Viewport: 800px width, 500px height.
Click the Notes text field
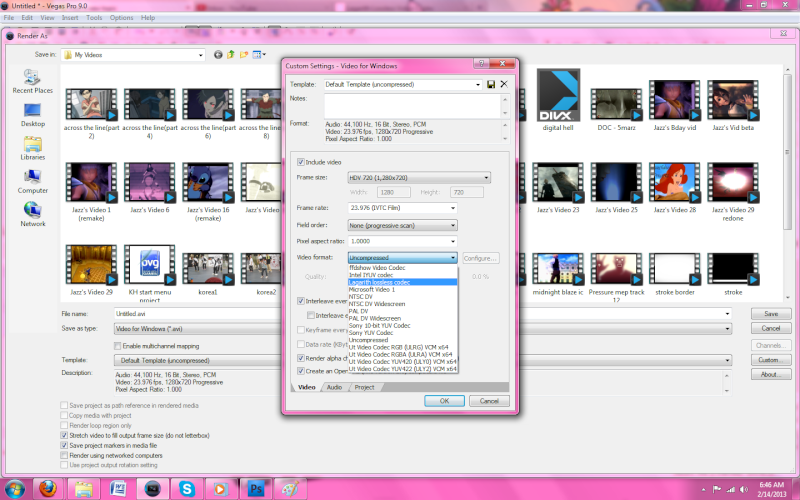413,106
